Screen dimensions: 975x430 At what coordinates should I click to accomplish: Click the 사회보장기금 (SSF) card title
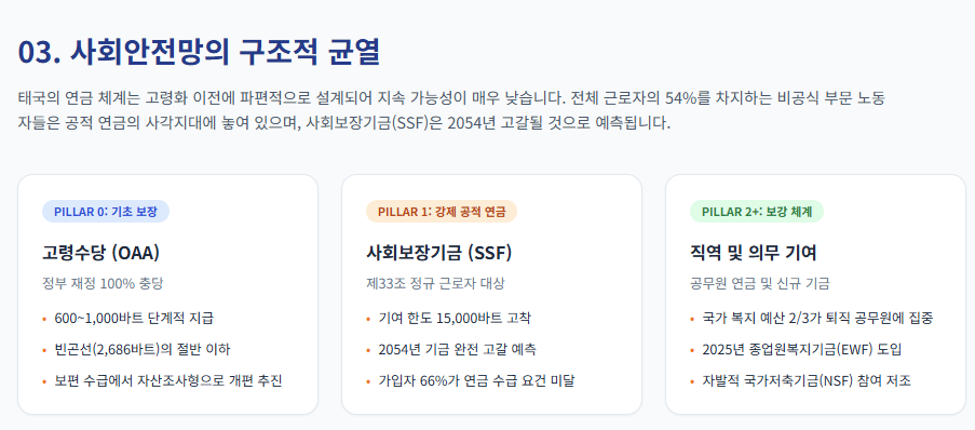(x=439, y=252)
